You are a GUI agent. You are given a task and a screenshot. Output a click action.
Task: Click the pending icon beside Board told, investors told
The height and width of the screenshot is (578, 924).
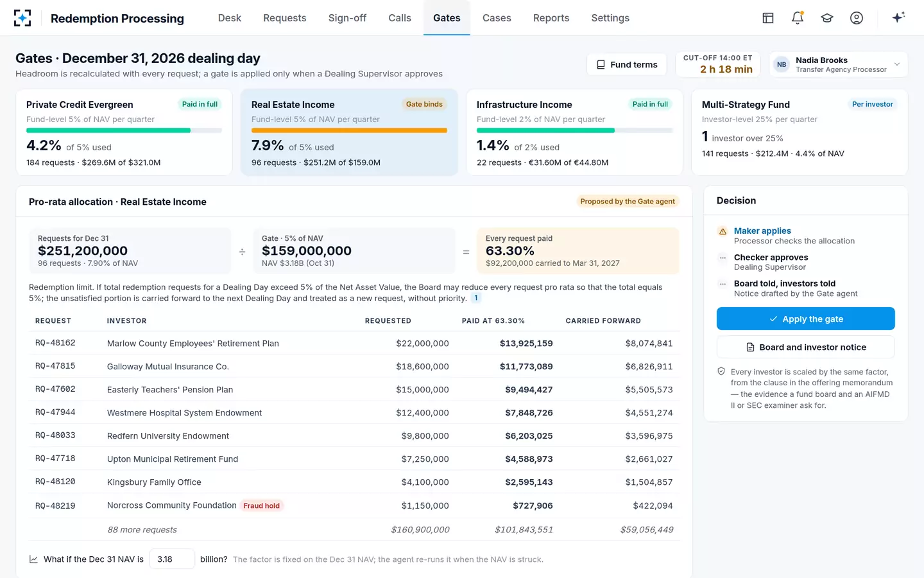point(723,284)
